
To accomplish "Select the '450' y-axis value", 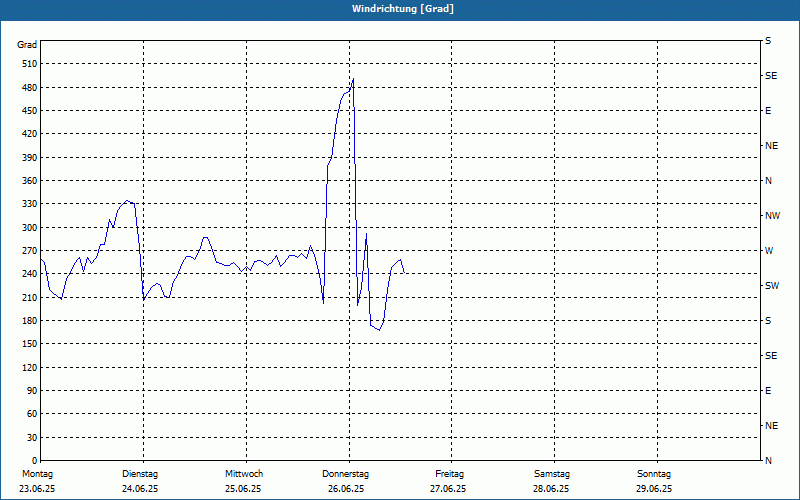I will pyautogui.click(x=30, y=111).
